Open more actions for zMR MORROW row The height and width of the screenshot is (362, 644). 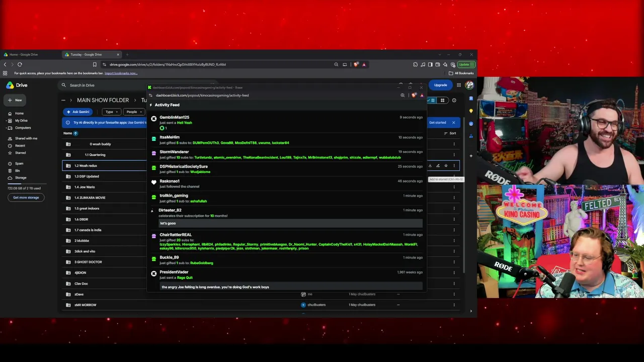[454, 305]
